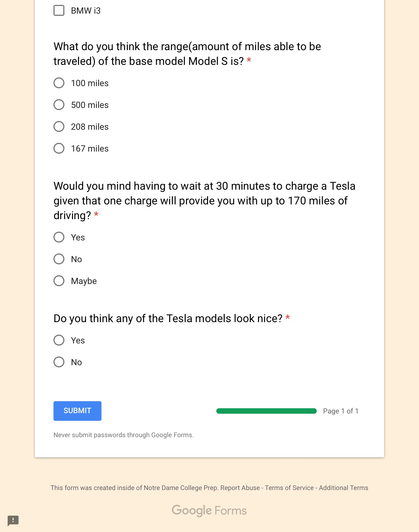Viewport: 419px width, 532px height.
Task: Choose 208 miles for the Model S range
Action: click(59, 126)
